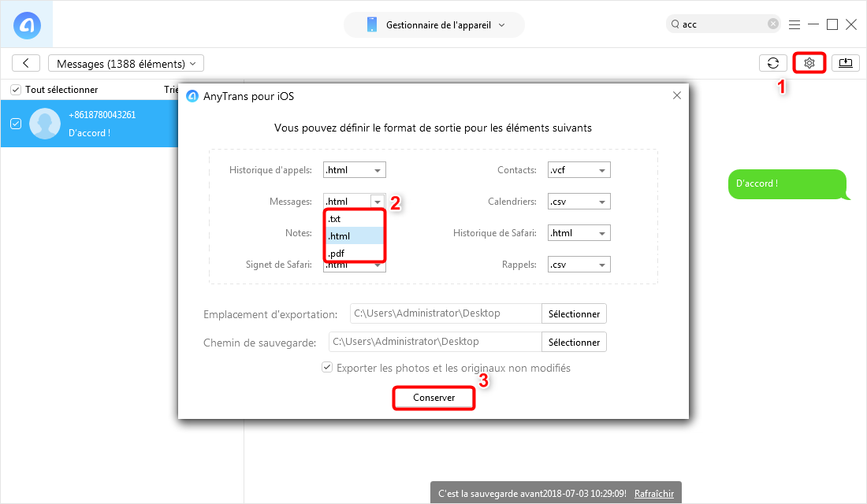The height and width of the screenshot is (504, 867).
Task: Open the Historique de Safari format dropdown
Action: pyautogui.click(x=579, y=233)
